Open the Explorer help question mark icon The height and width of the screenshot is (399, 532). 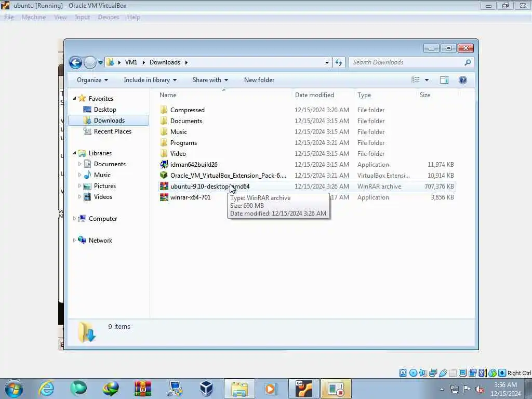point(462,80)
